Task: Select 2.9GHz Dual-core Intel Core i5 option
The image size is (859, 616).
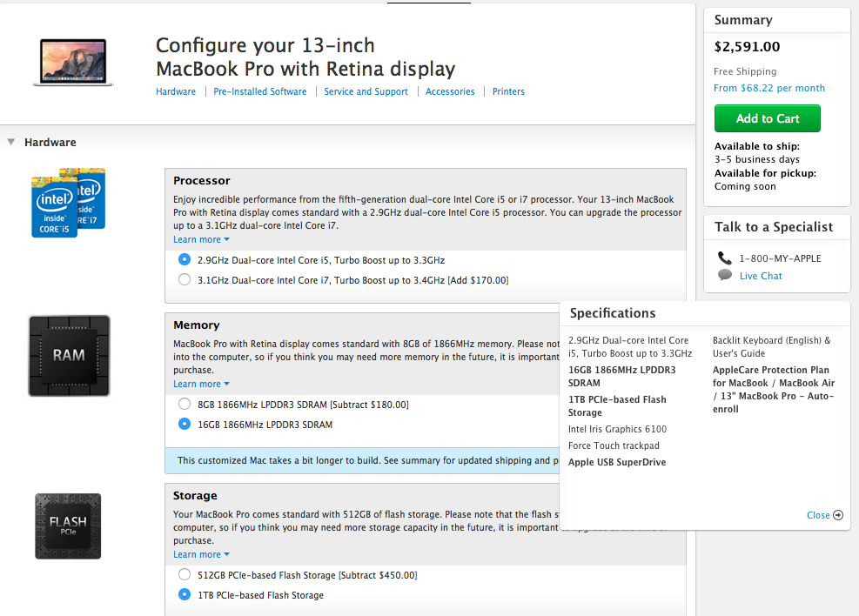Action: pos(185,259)
